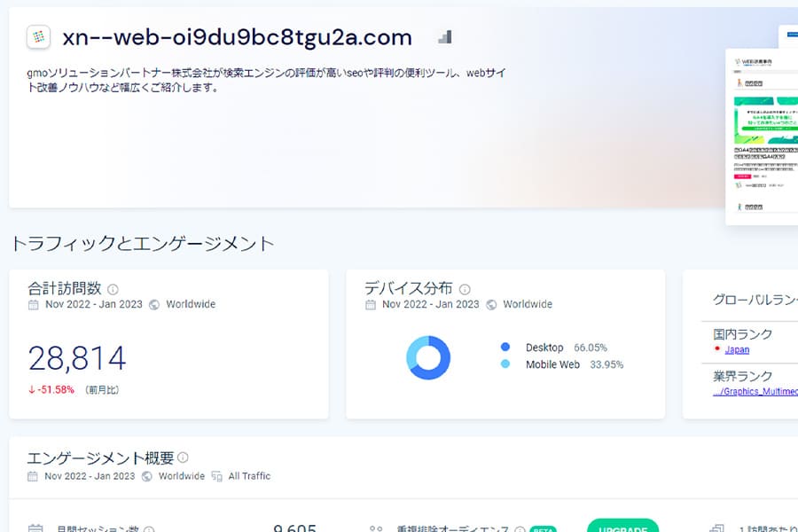Click the 国内ランク label

[x=742, y=334]
